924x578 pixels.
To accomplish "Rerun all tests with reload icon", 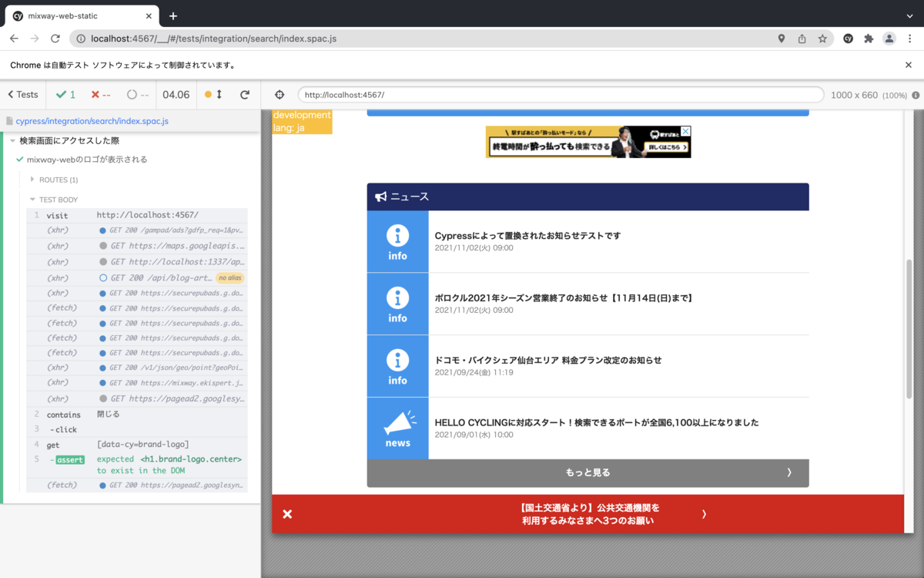I will tap(245, 94).
